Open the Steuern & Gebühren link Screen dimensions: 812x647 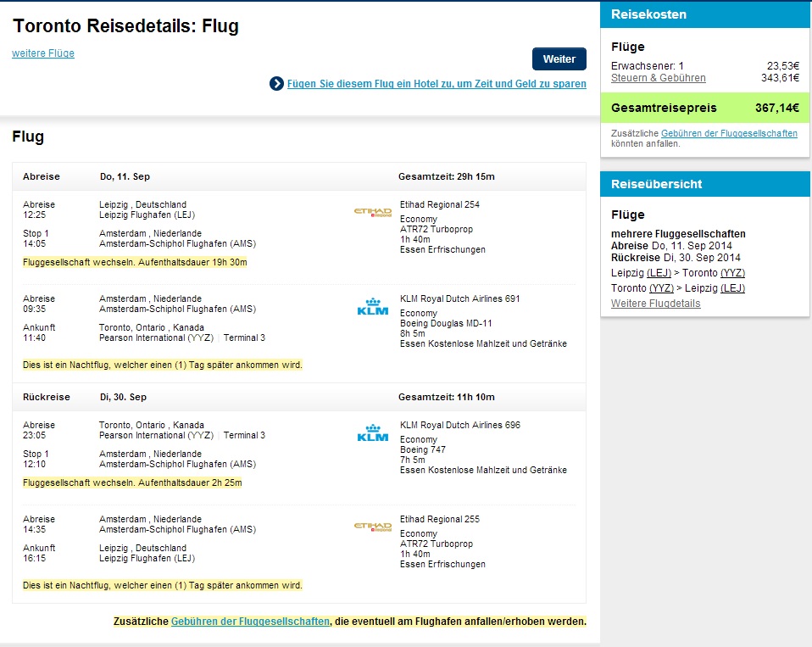(659, 78)
